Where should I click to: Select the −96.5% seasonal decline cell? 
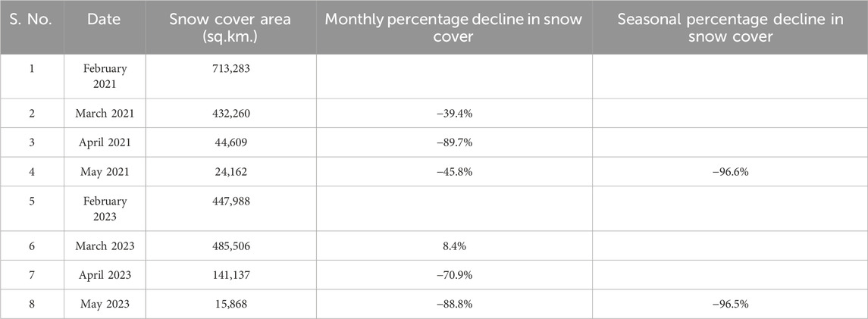[x=730, y=304]
